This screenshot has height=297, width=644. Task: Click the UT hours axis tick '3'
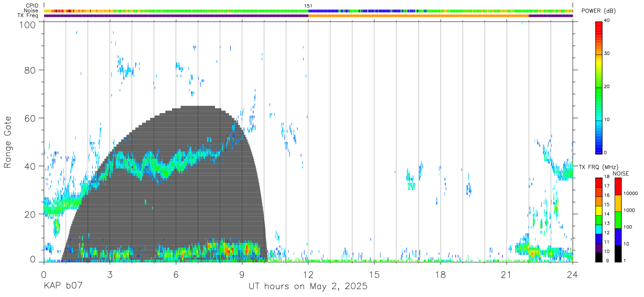(110, 274)
